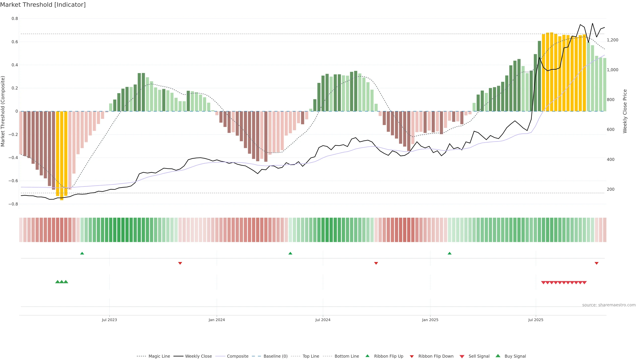Select the green flip-up marker before Jul 2024
The width and height of the screenshot is (644, 362).
click(x=290, y=253)
